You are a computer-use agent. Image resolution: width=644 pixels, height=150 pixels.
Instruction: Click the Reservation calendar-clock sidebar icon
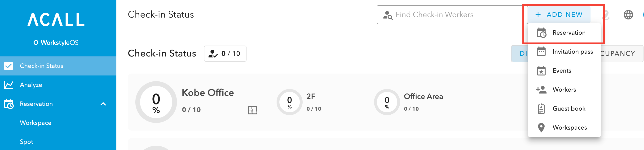click(9, 104)
